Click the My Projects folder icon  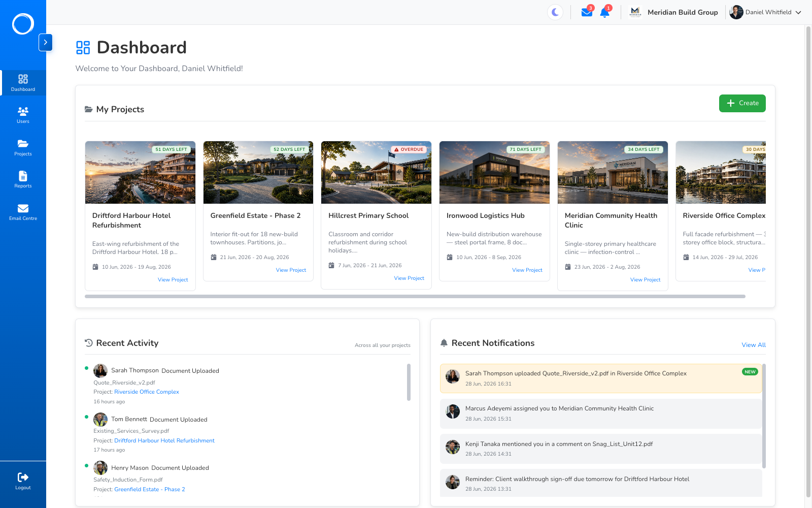[x=89, y=109]
